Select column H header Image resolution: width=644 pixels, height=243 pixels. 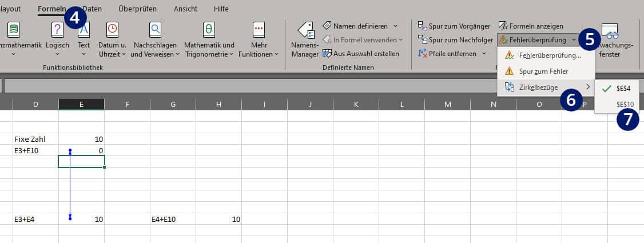pyautogui.click(x=218, y=105)
